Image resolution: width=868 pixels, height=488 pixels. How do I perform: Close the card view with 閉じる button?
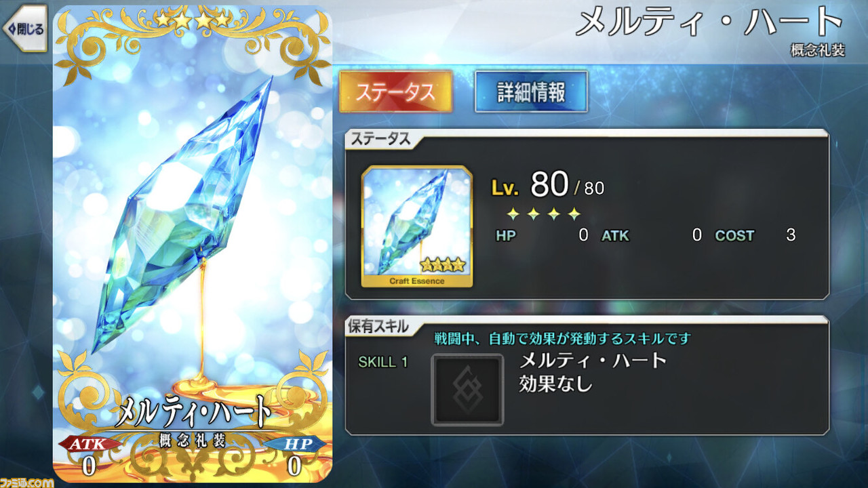click(24, 28)
